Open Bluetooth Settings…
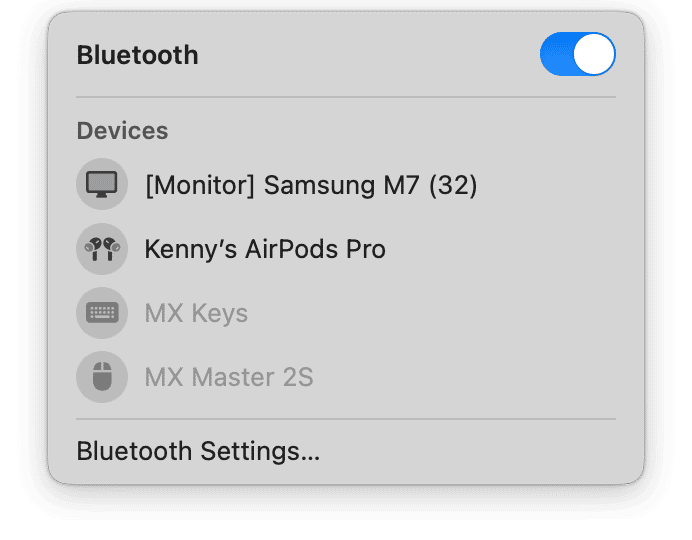 (x=198, y=451)
